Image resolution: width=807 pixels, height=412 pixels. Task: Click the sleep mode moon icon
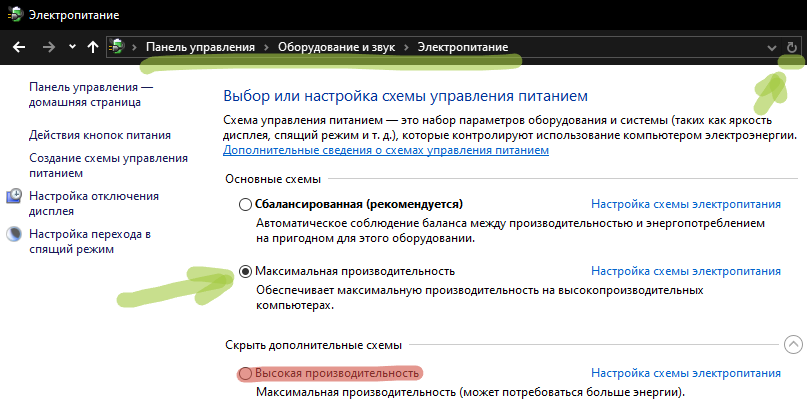tap(14, 235)
